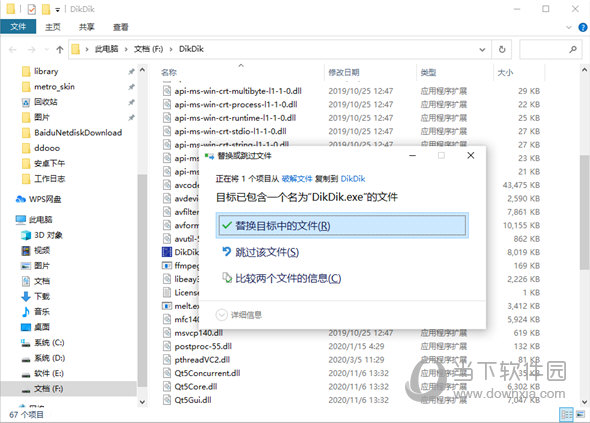Select the library folder in sidebar
Screen dimensions: 590x423
point(46,71)
